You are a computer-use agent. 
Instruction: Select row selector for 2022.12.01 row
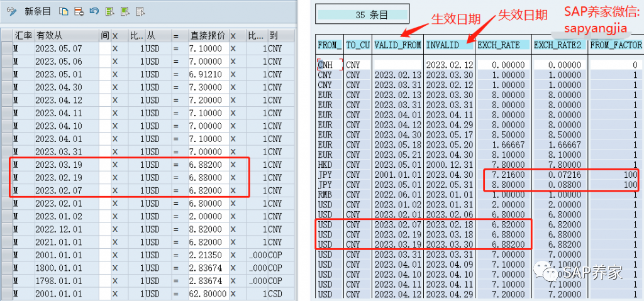click(x=6, y=229)
